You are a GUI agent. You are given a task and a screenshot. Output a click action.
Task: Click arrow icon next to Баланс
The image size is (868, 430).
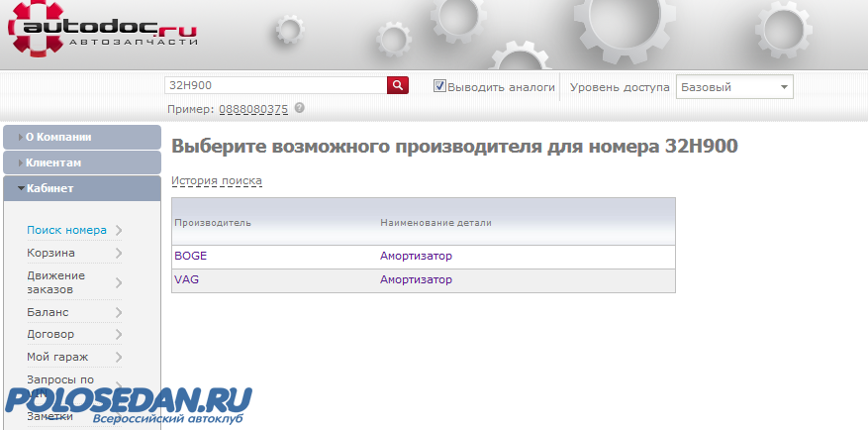tap(119, 312)
